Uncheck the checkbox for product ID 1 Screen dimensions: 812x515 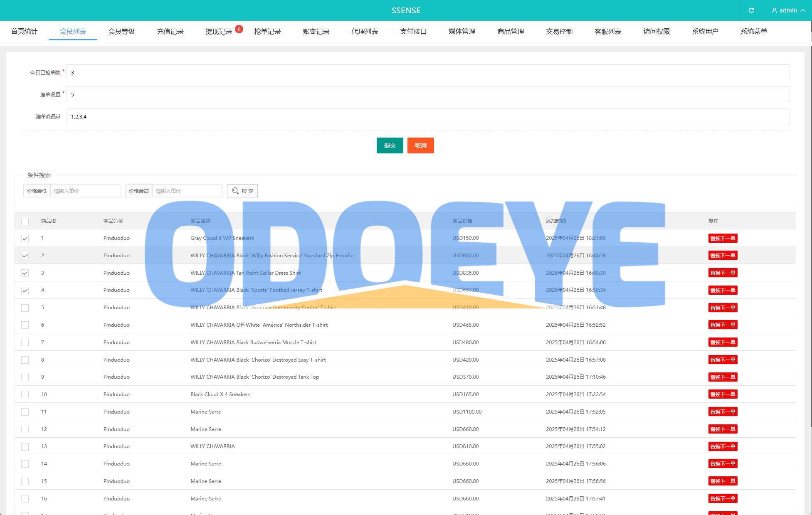[25, 239]
